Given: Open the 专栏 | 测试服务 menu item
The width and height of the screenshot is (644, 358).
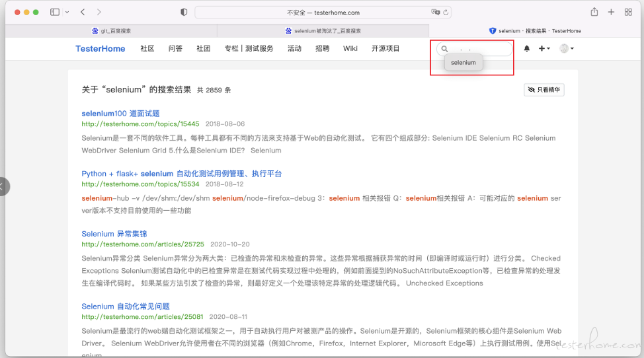Looking at the screenshot, I should click(249, 48).
